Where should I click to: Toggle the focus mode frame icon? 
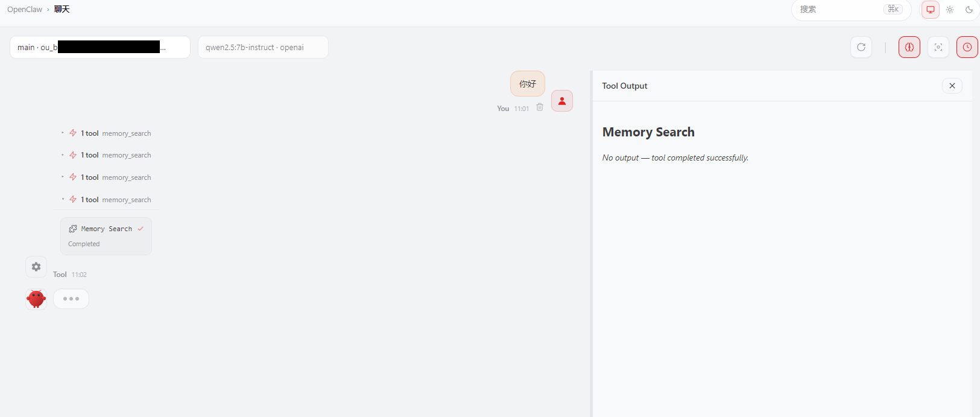[938, 47]
